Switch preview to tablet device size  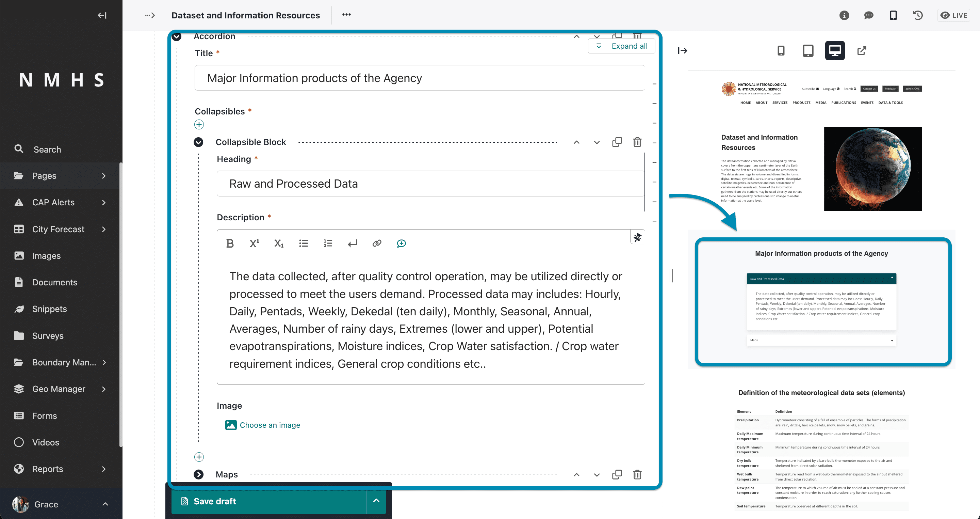click(x=808, y=51)
